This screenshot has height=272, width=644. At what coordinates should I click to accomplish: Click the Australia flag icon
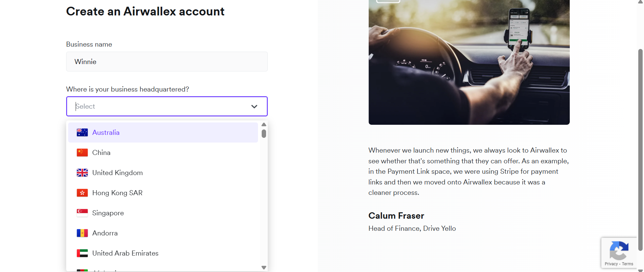pos(82,132)
